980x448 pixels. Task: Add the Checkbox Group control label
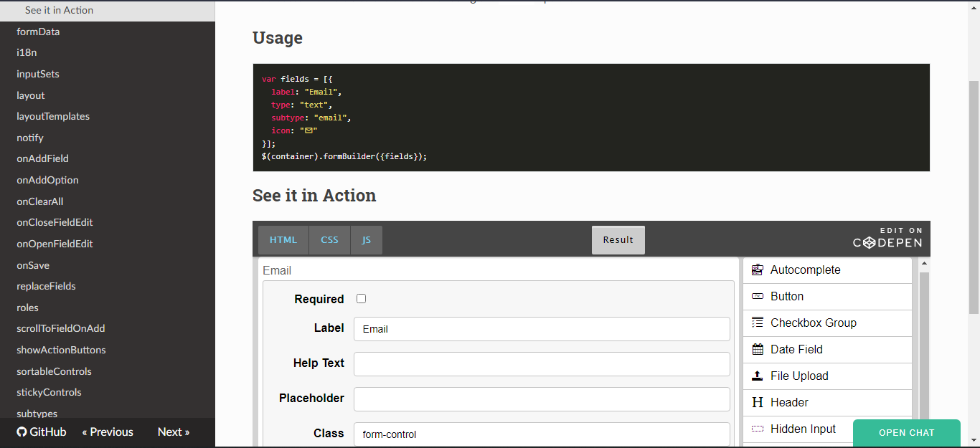click(x=814, y=323)
